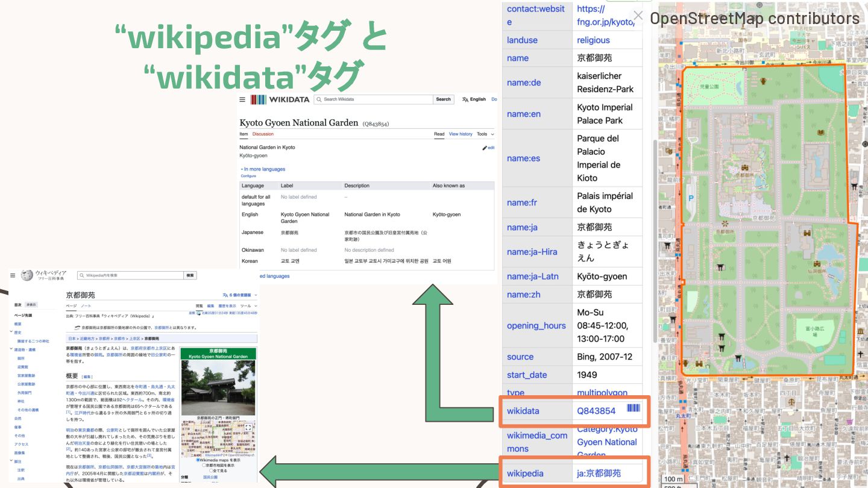868x488 pixels.
Task: Select Wikimedia maps を表示 radio button
Action: click(x=198, y=460)
